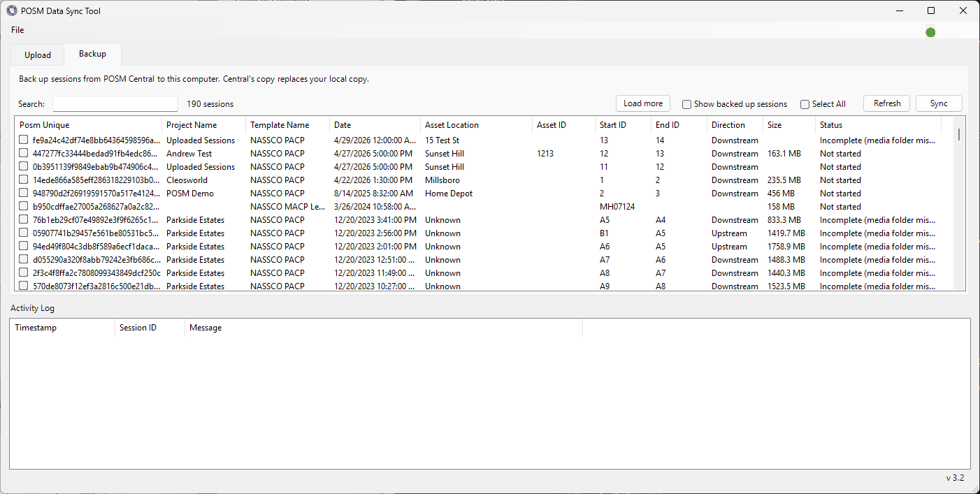Viewport: 980px width, 494px height.
Task: Click the 3/26/2024 10:58:00 date cell
Action: tap(375, 207)
